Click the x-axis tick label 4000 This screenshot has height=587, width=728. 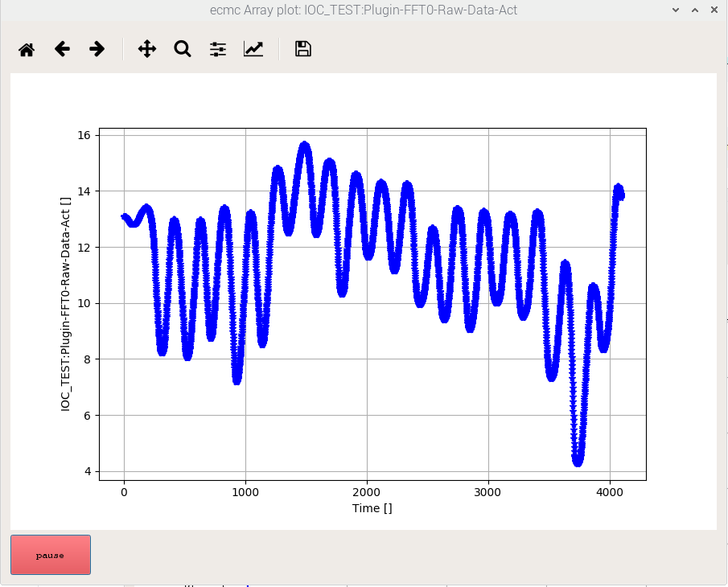click(610, 492)
